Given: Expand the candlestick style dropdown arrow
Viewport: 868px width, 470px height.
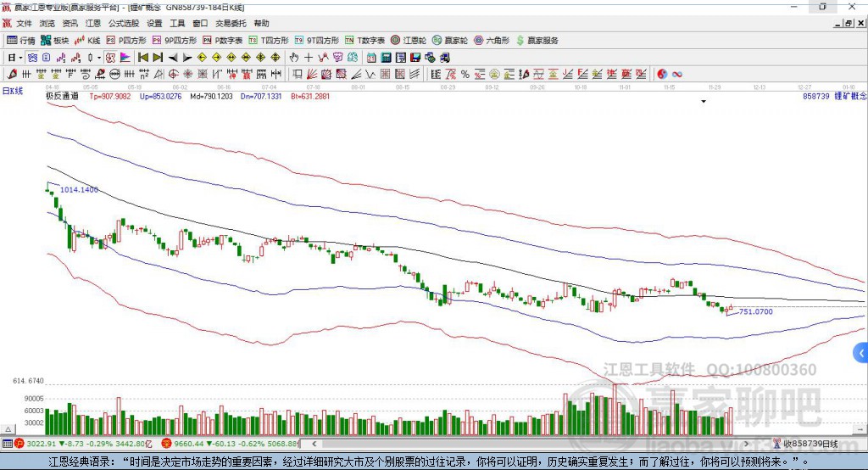Looking at the screenshot, I should (x=99, y=57).
